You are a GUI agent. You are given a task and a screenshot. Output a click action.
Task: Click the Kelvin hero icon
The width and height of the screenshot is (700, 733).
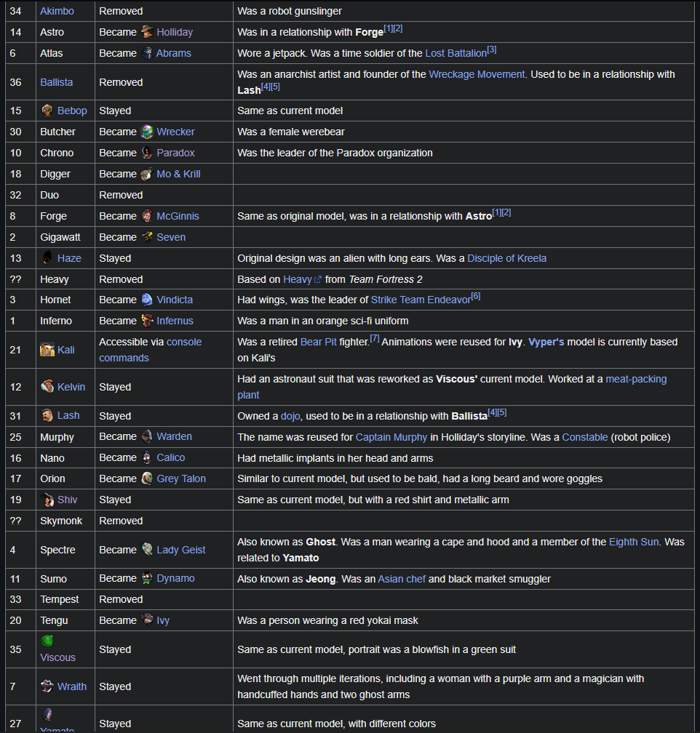coord(47,387)
